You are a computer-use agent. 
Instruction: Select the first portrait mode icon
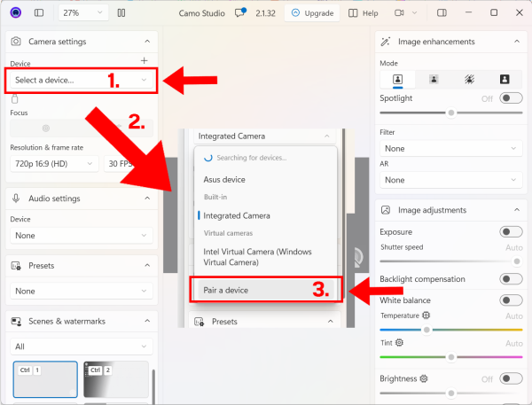(397, 79)
